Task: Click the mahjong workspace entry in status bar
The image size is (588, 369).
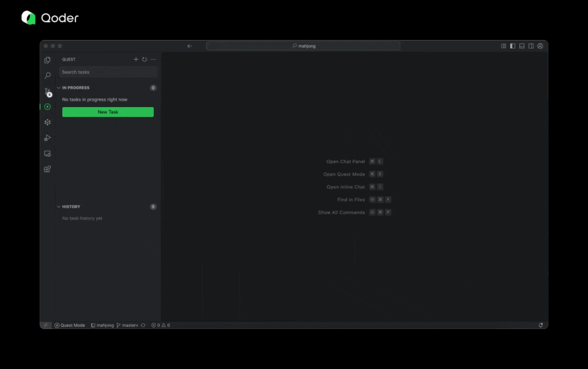Action: [x=102, y=325]
